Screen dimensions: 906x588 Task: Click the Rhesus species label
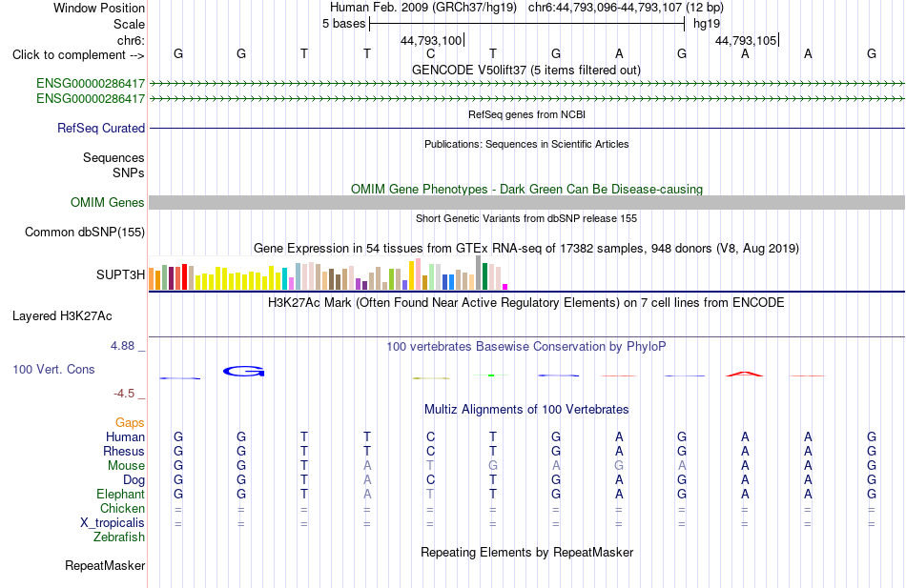click(x=124, y=451)
